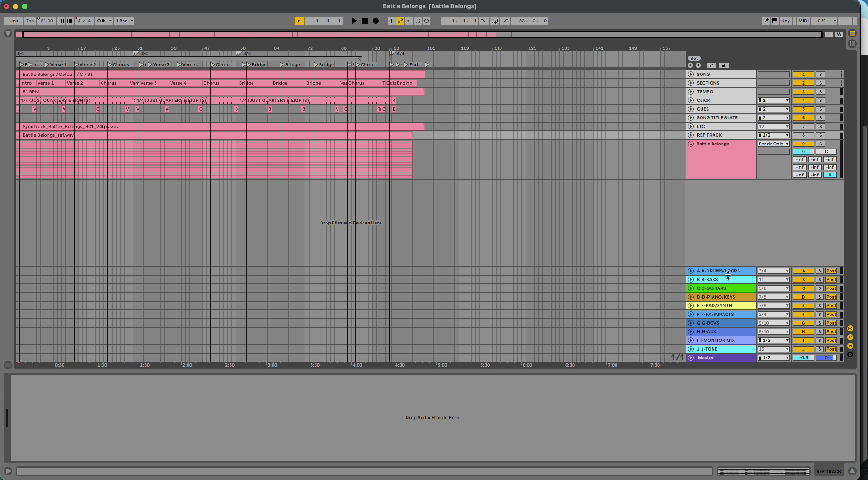Toggle the Key map mode button

click(x=785, y=21)
